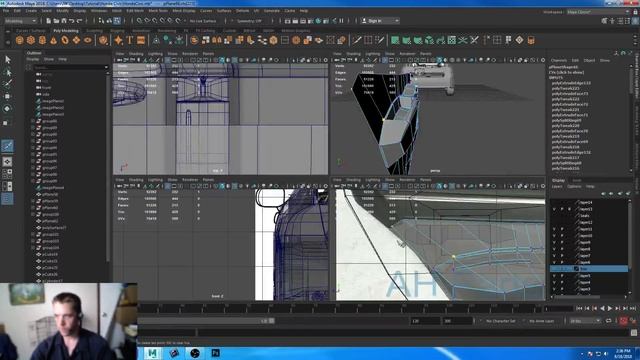Open the Mesh Tools menu

click(158, 11)
